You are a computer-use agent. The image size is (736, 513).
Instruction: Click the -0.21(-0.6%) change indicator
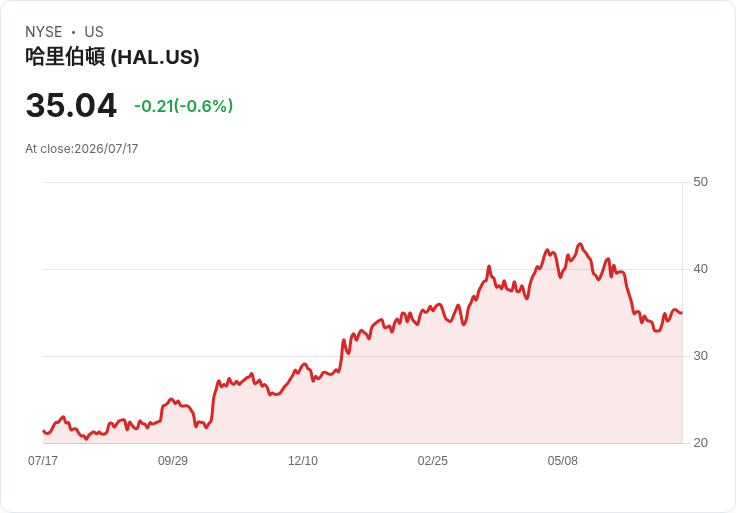click(184, 106)
